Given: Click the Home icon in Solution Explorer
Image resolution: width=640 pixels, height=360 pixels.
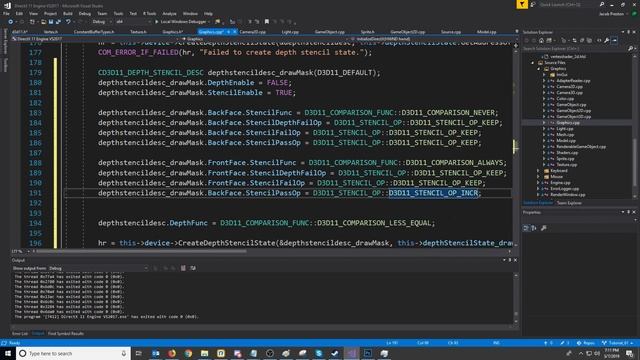Looking at the screenshot, I should (541, 40).
